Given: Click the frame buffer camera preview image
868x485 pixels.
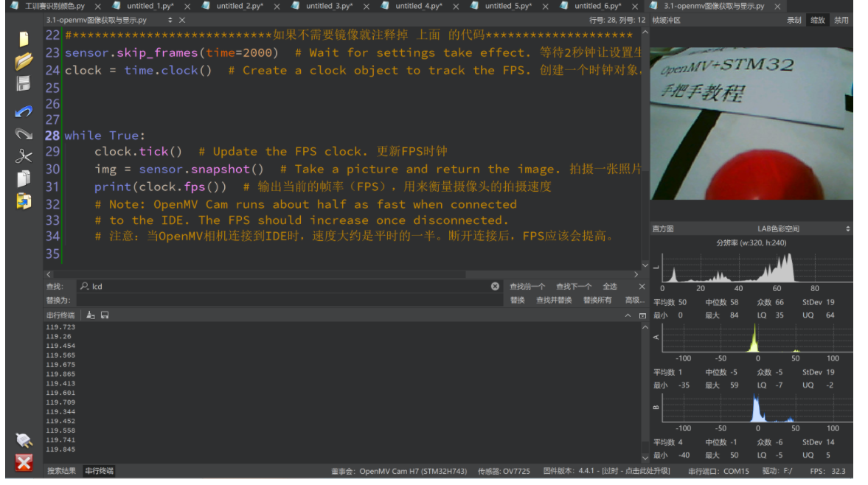Looking at the screenshot, I should [751, 123].
